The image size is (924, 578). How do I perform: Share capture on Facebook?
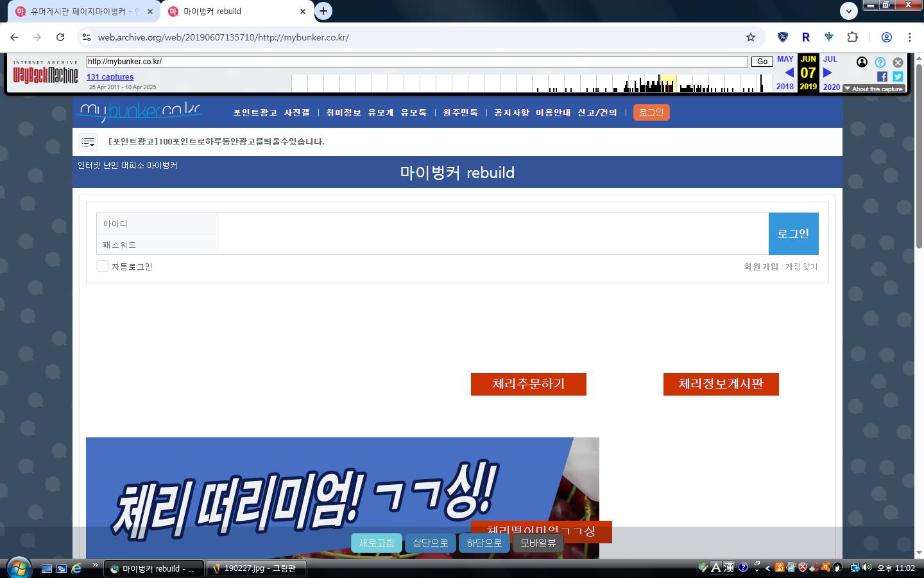click(x=882, y=76)
